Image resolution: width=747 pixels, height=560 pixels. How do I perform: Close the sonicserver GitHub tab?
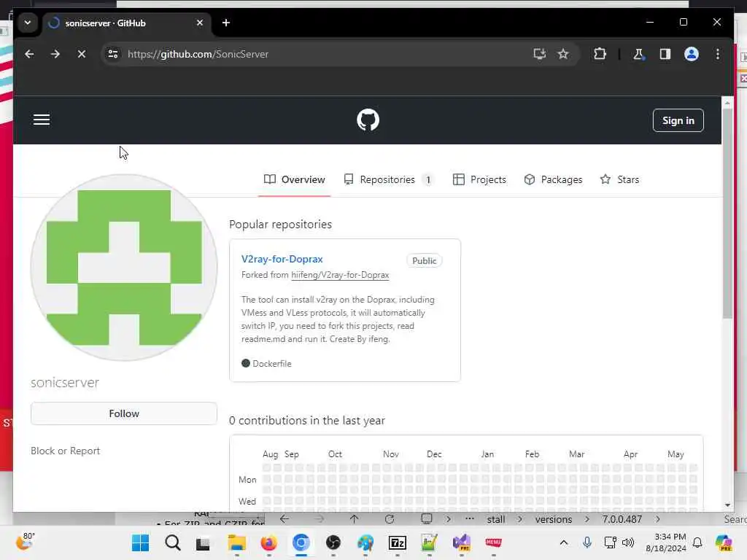click(x=200, y=23)
